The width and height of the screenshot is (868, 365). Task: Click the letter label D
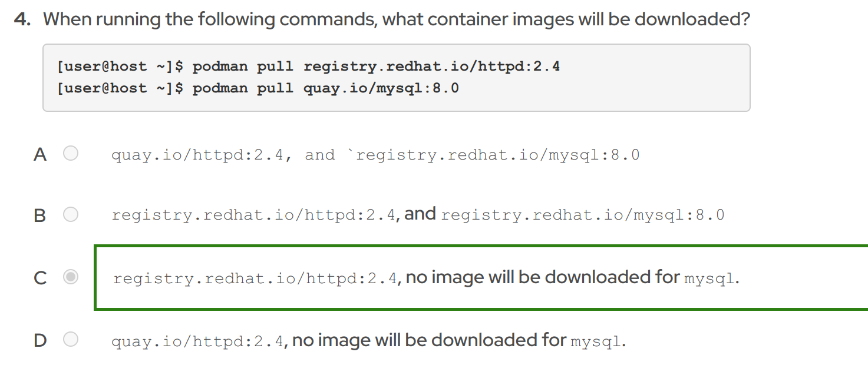click(x=39, y=339)
